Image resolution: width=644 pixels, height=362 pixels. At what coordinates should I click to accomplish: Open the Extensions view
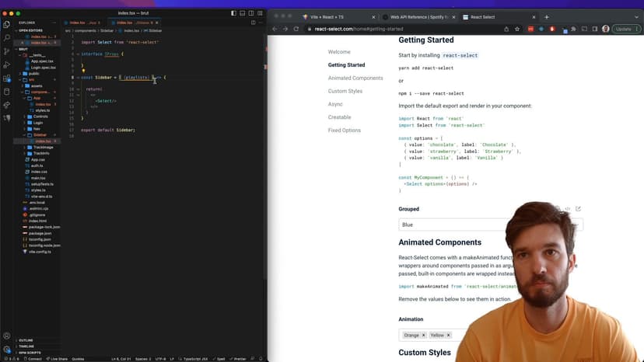point(7,77)
